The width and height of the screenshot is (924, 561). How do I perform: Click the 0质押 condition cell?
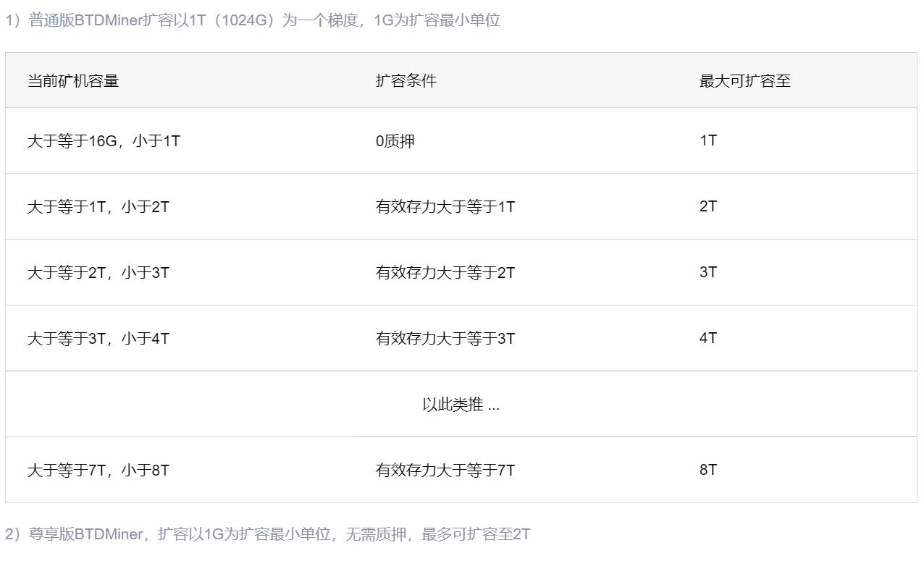pos(395,141)
